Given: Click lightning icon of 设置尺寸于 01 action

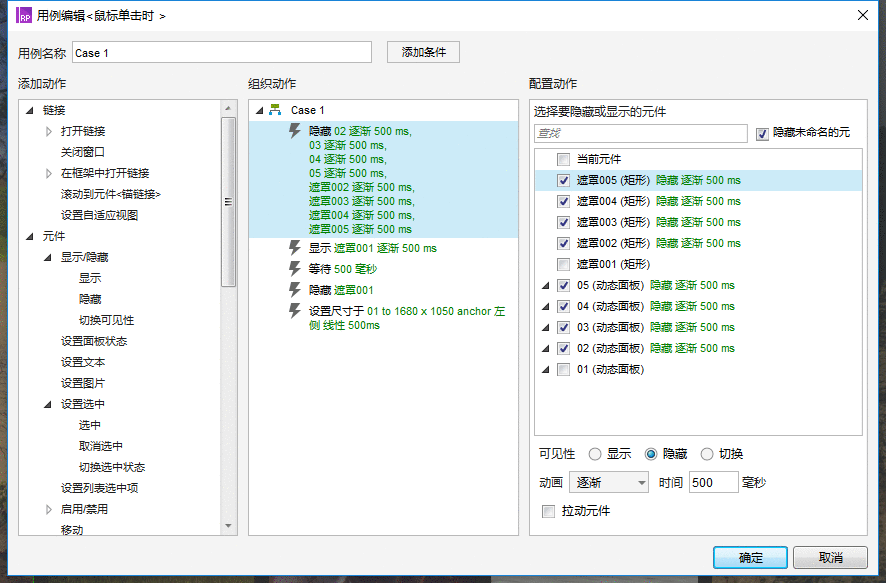Looking at the screenshot, I should click(294, 310).
